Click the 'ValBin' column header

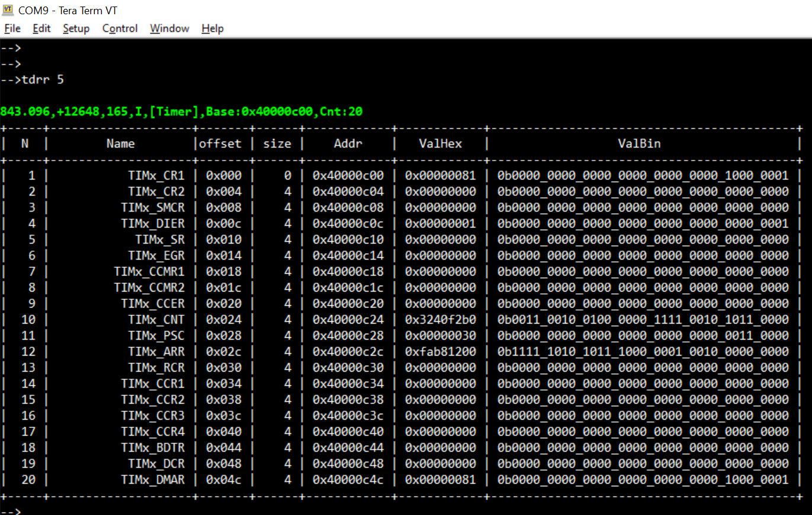click(640, 143)
